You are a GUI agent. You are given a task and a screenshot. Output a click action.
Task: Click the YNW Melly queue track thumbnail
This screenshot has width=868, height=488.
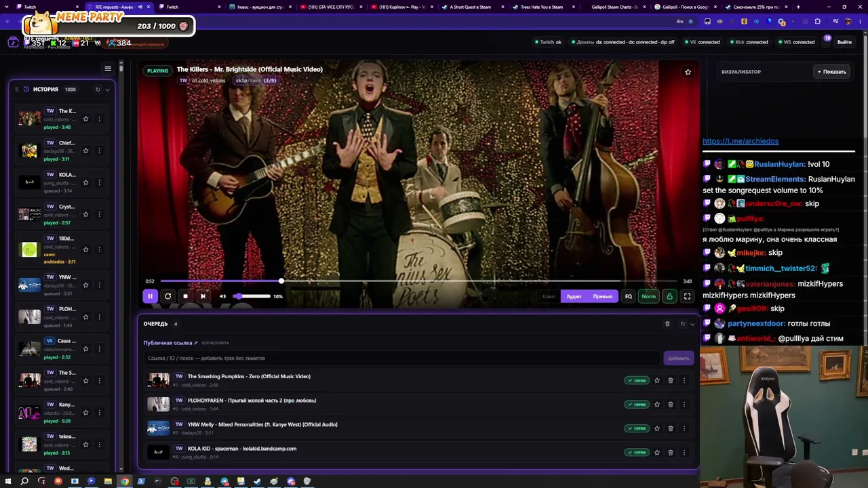(x=158, y=428)
